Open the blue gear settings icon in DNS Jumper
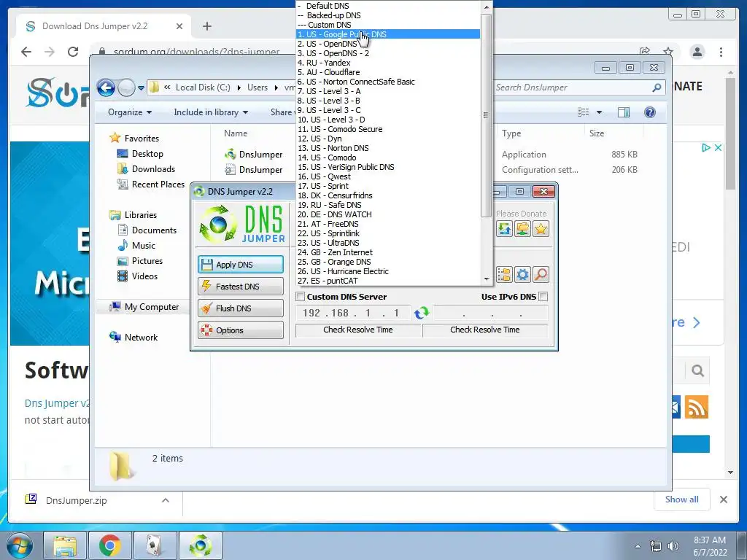 pos(522,274)
